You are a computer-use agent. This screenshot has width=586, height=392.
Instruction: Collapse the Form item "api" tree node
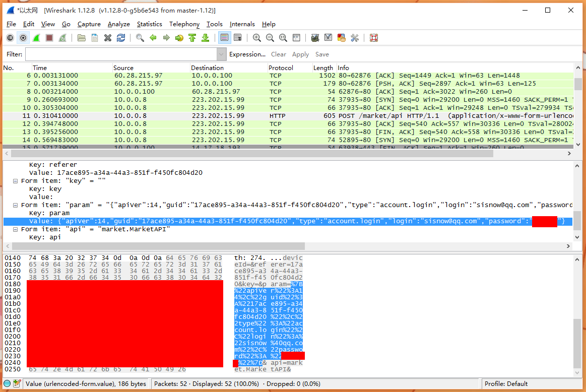pyautogui.click(x=15, y=229)
